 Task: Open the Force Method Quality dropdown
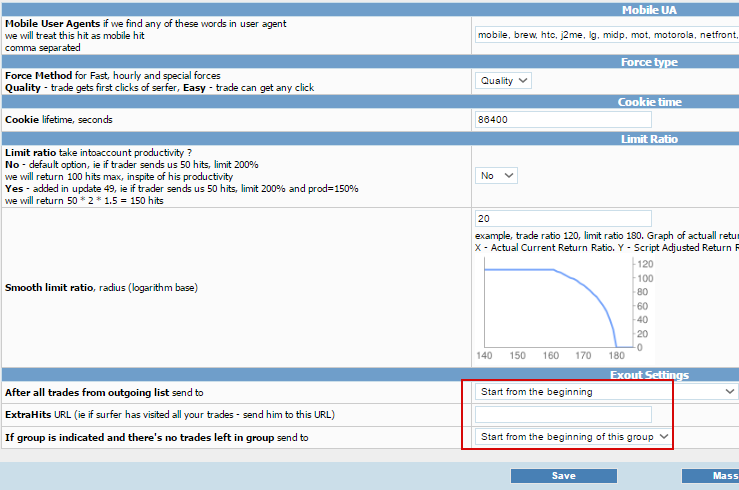pos(503,81)
